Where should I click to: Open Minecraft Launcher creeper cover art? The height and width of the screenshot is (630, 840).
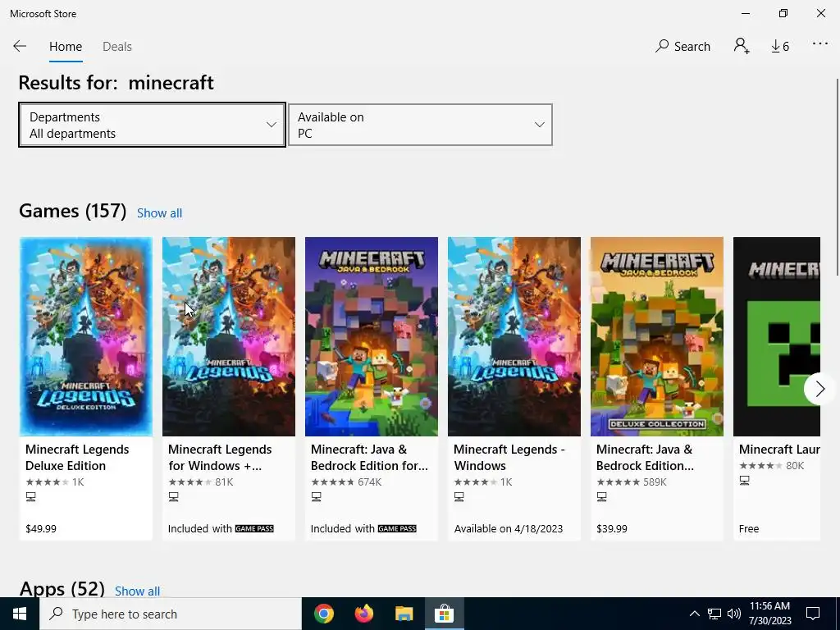click(x=777, y=336)
